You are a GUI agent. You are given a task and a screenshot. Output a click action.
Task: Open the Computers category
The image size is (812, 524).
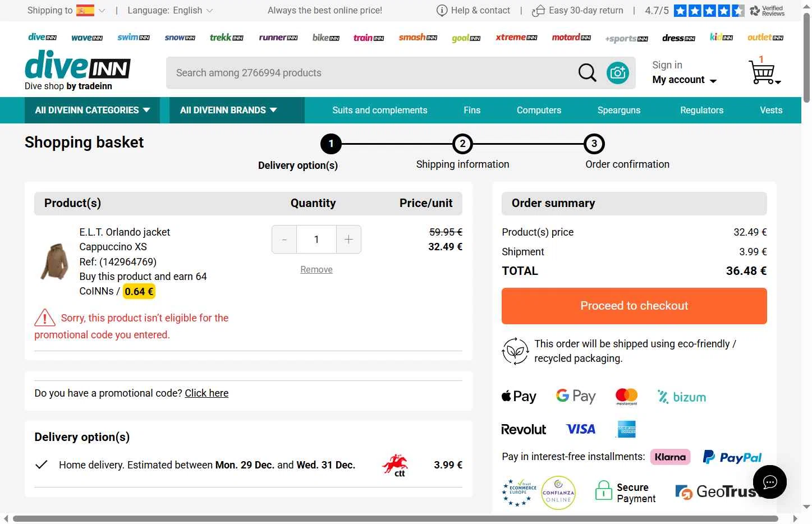coord(539,110)
